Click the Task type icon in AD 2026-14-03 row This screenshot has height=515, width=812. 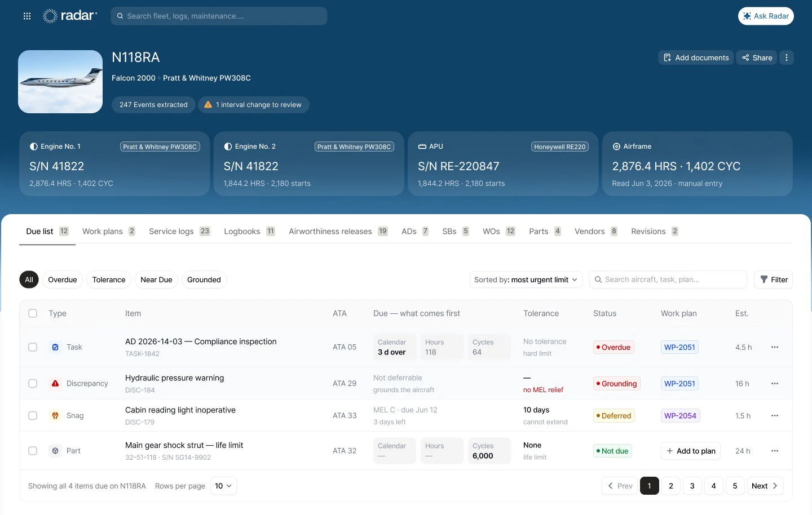tap(55, 347)
